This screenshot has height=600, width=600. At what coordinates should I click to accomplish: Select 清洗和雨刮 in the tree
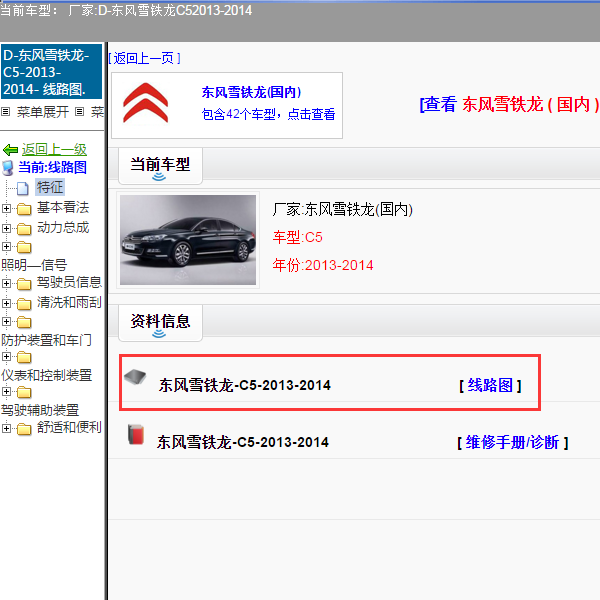tap(69, 302)
